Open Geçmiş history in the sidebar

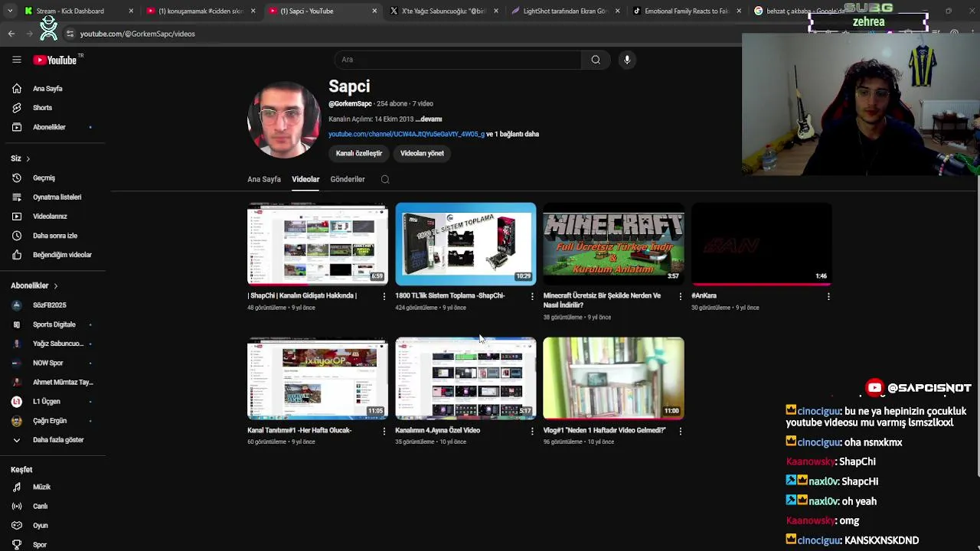click(x=44, y=178)
